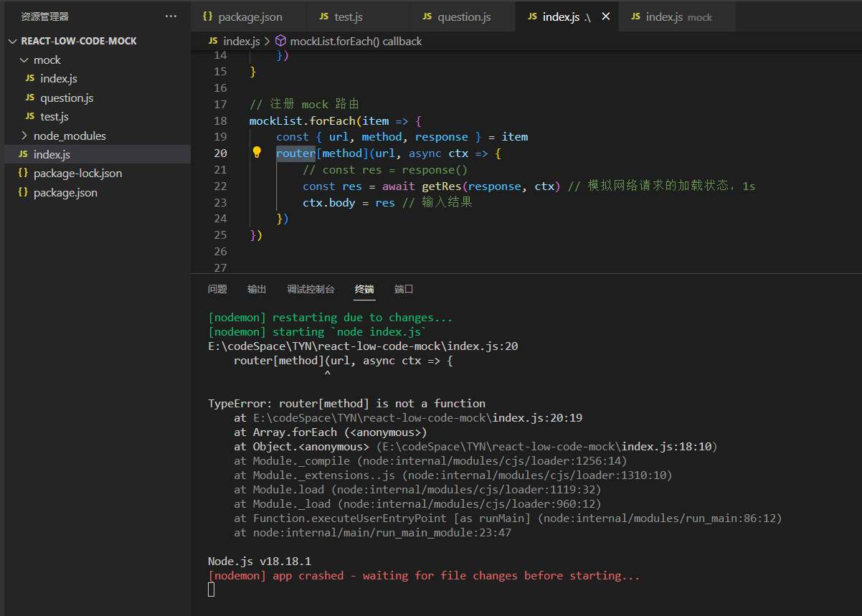Open the 端口 (Ports) panel tab
862x616 pixels.
click(404, 289)
